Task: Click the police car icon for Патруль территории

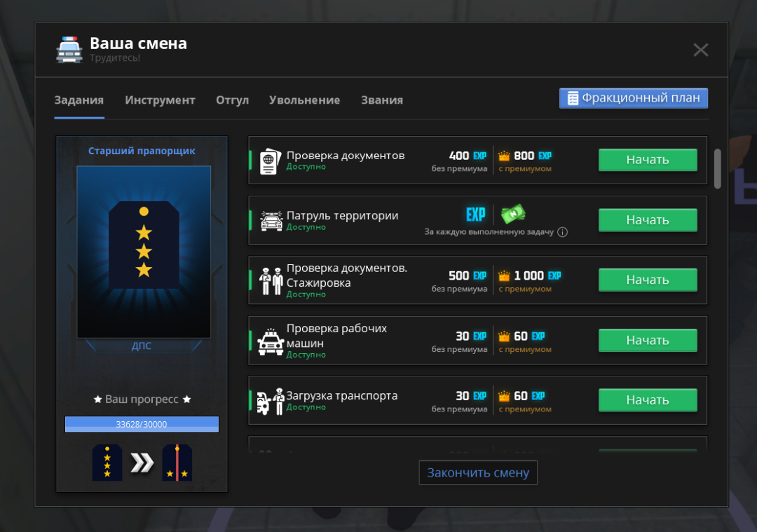Action: click(271, 221)
